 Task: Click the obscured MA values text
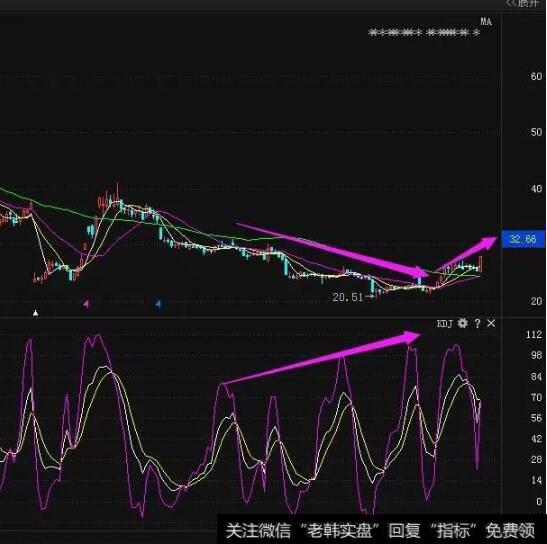(x=424, y=33)
